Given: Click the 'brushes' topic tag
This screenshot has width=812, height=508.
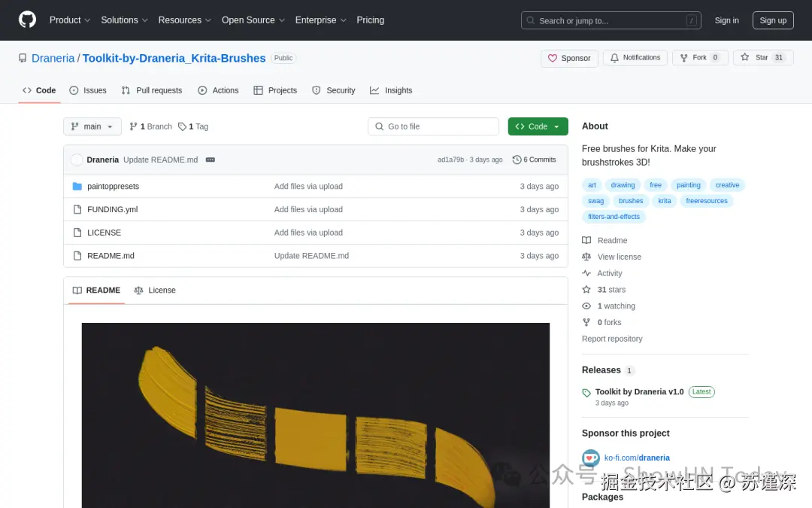Looking at the screenshot, I should tap(630, 201).
